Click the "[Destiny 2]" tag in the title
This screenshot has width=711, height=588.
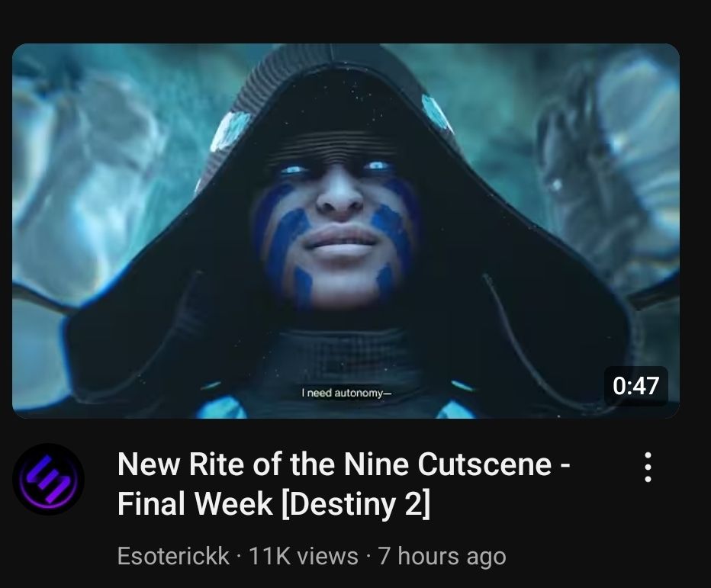click(x=355, y=503)
